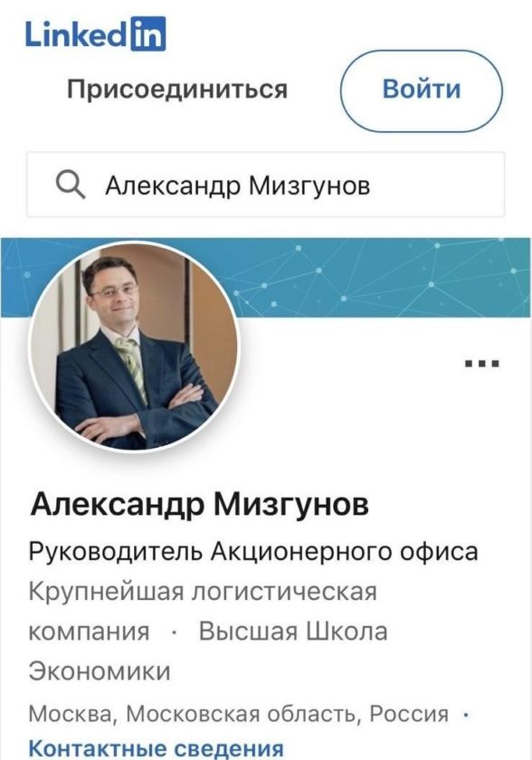The height and width of the screenshot is (760, 532).
Task: Open Александр Мизгунов's circular profile photo
Action: click(x=134, y=347)
